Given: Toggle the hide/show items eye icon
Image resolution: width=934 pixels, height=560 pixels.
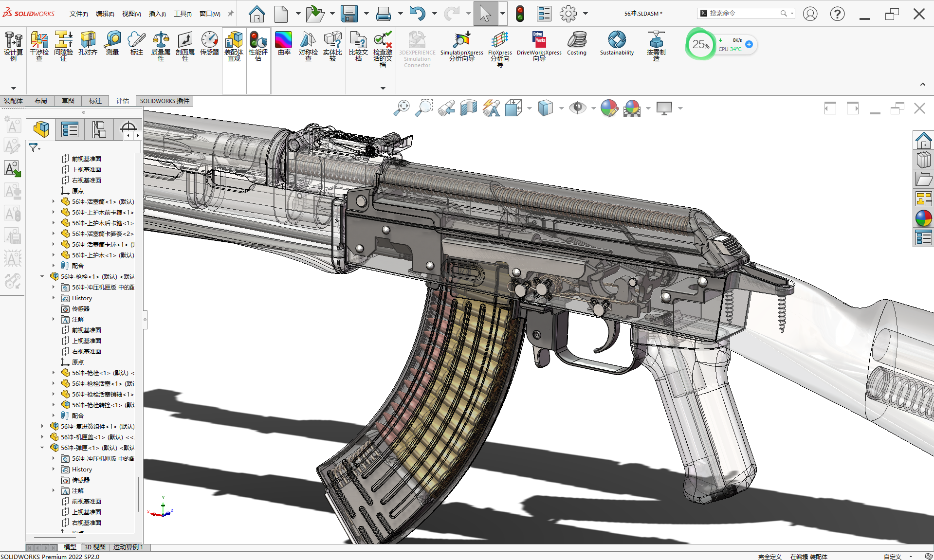Looking at the screenshot, I should (x=577, y=108).
